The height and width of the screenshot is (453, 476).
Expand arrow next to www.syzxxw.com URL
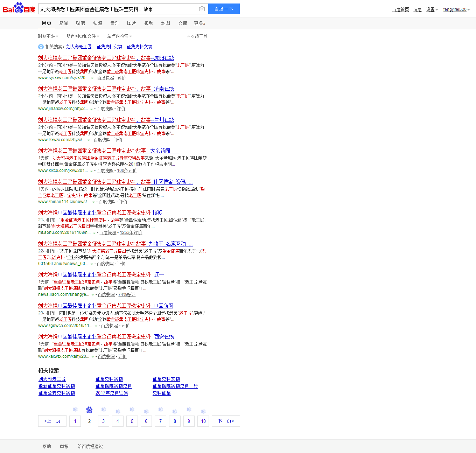(92, 78)
